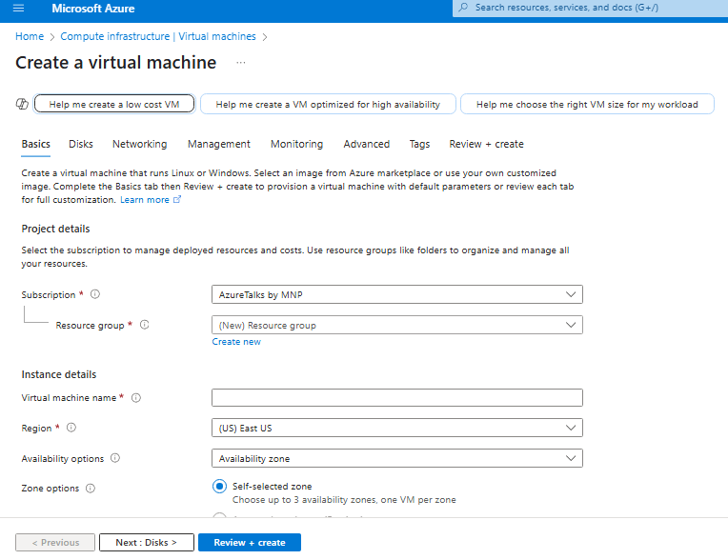Click Help me create VM for high availability
Image resolution: width=728 pixels, height=560 pixels.
pos(328,104)
